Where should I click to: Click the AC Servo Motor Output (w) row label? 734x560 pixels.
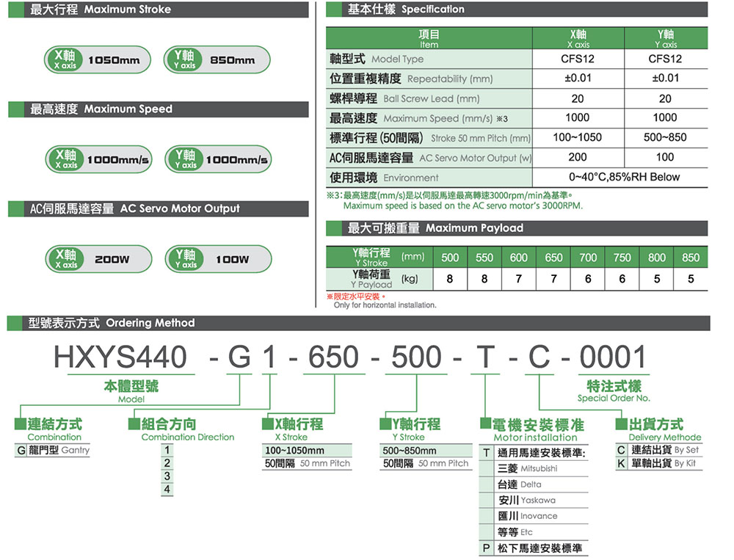429,158
